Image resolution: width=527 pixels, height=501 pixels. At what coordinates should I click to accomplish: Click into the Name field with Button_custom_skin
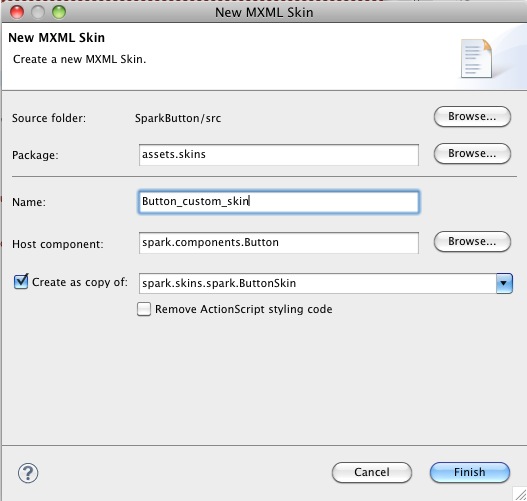click(x=279, y=202)
